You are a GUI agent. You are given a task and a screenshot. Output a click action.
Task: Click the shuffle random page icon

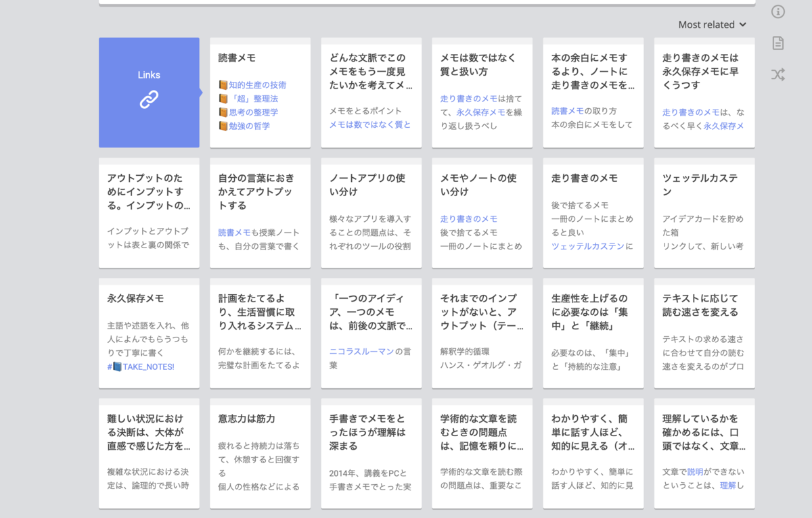(778, 75)
